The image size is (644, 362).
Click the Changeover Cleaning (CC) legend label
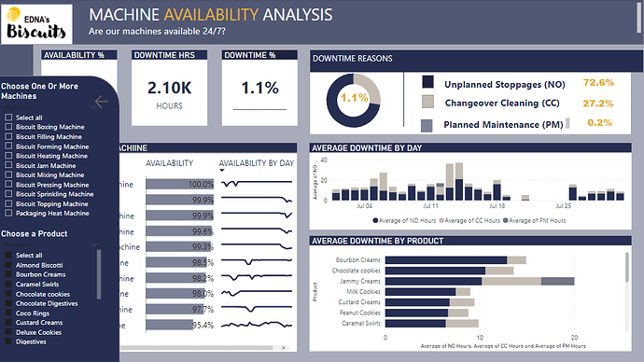[502, 103]
